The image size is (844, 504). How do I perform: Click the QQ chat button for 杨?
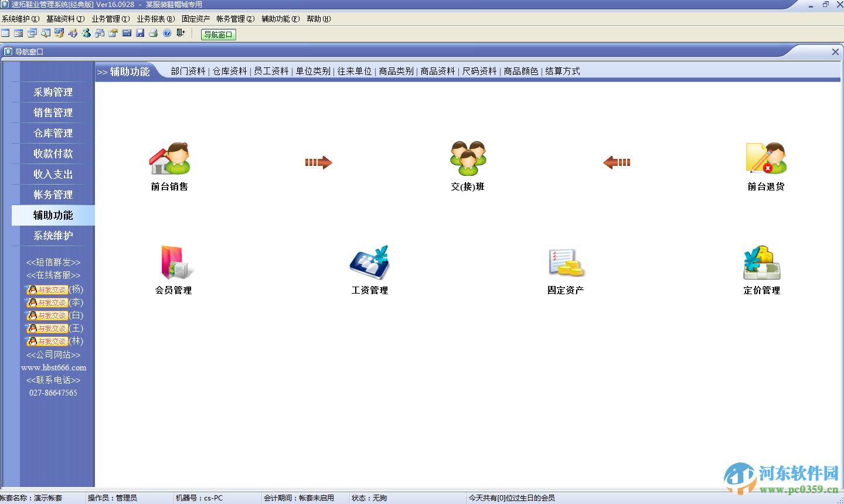47,290
